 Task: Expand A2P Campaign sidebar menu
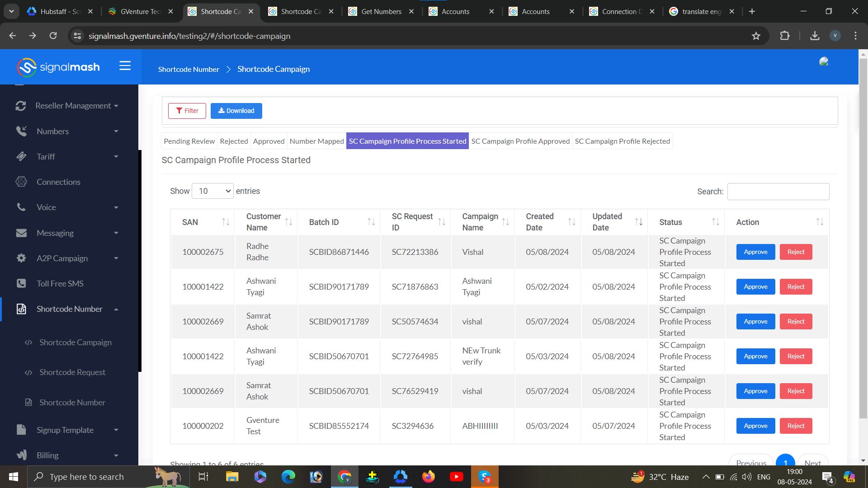coord(116,258)
